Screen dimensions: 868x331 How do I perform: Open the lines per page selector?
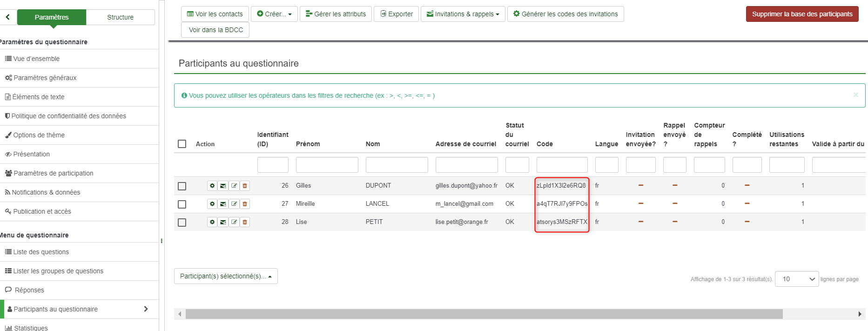point(796,279)
